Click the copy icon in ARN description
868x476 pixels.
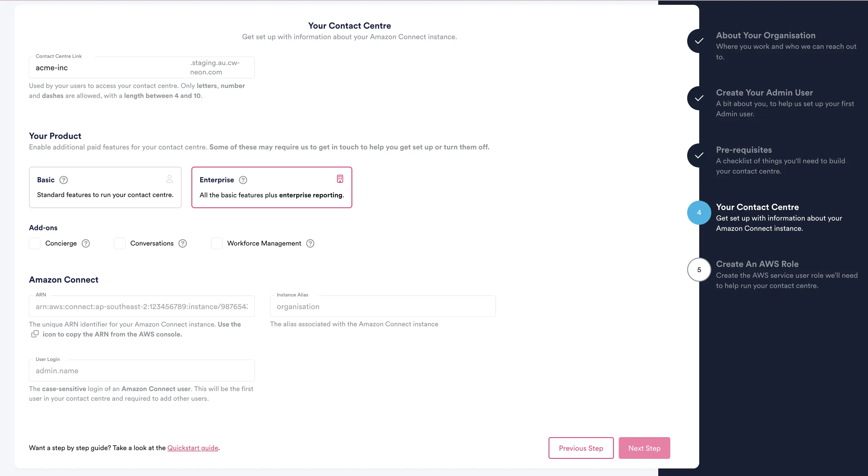click(35, 334)
